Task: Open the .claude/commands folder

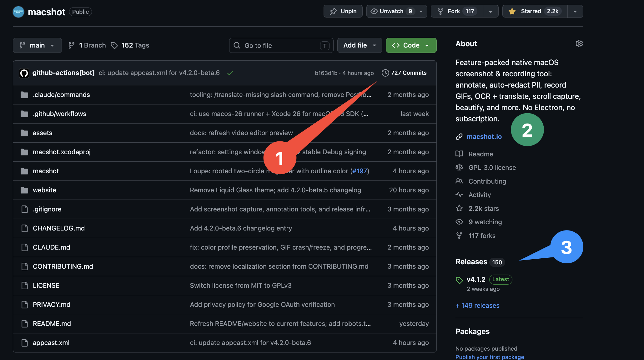Action: pos(61,95)
